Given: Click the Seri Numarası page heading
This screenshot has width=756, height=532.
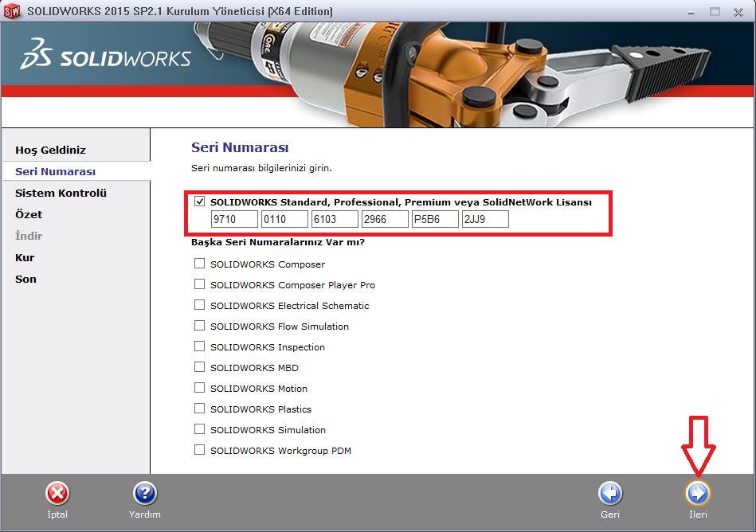Looking at the screenshot, I should [x=240, y=147].
